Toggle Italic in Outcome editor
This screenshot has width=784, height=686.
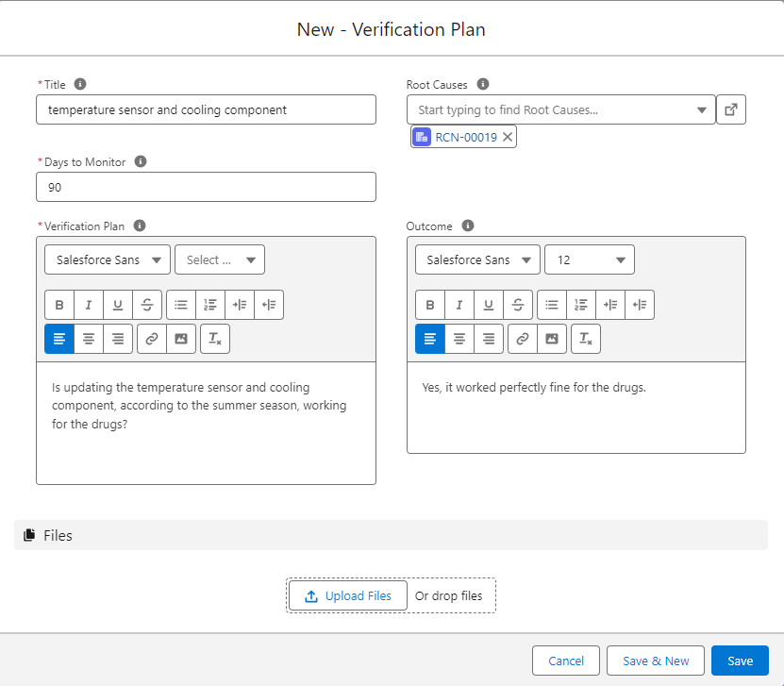tap(459, 305)
